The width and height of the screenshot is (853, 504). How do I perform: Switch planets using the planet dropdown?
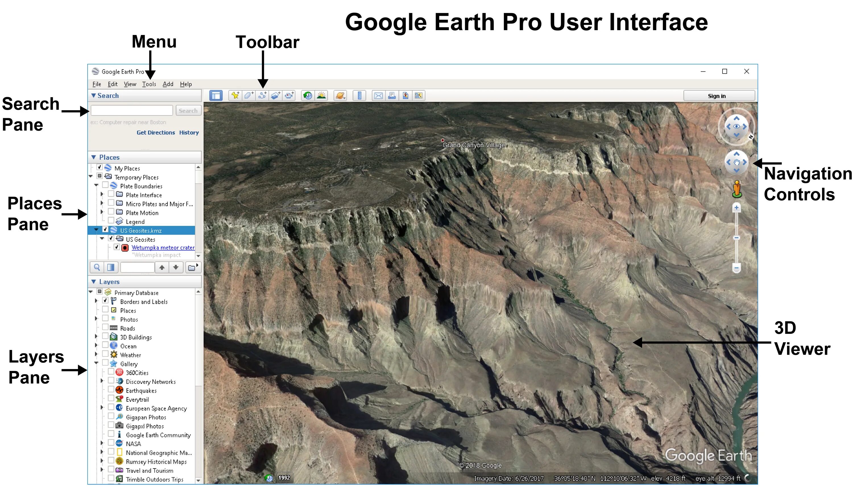coord(340,96)
